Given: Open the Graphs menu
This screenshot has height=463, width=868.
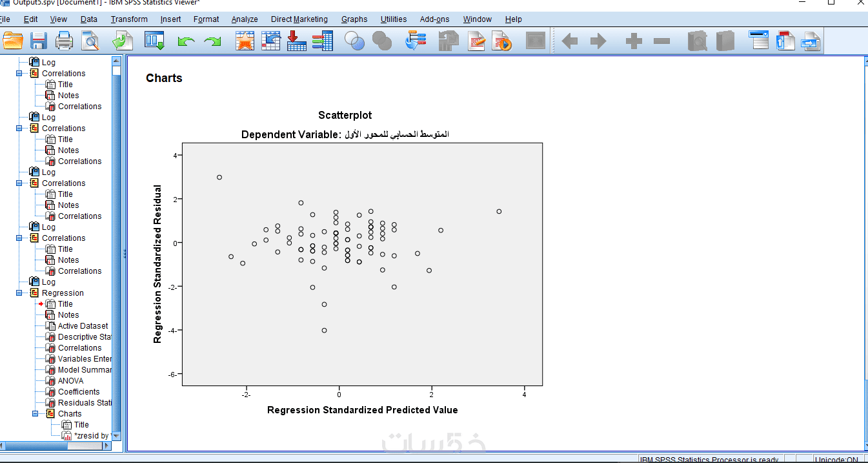Looking at the screenshot, I should [x=354, y=19].
